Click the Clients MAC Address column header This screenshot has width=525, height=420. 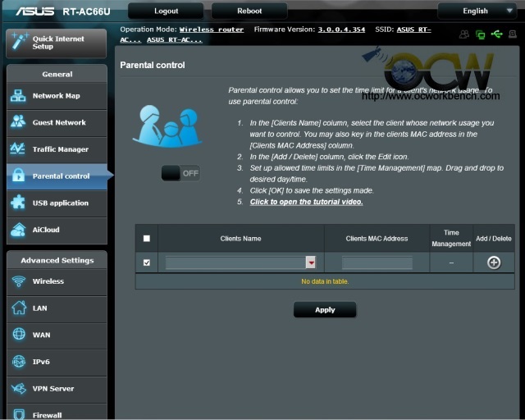pos(377,239)
